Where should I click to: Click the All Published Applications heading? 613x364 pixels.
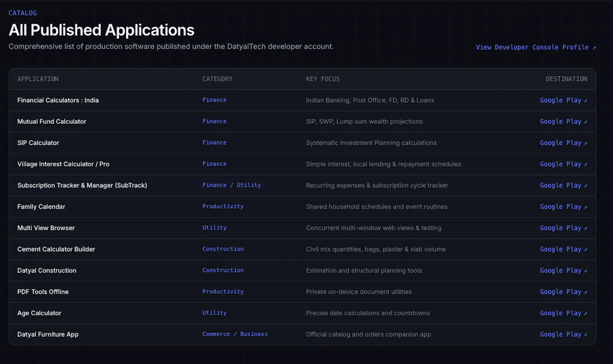click(x=102, y=30)
